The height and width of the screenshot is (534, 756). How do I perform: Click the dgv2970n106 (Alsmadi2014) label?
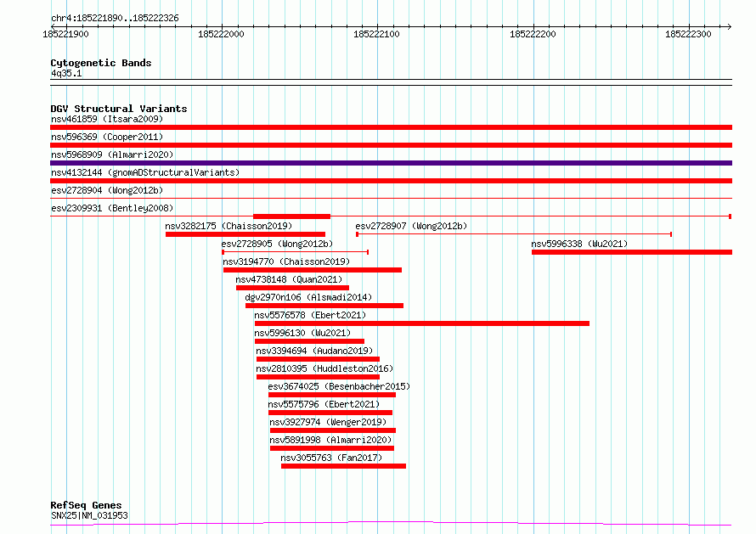point(308,297)
